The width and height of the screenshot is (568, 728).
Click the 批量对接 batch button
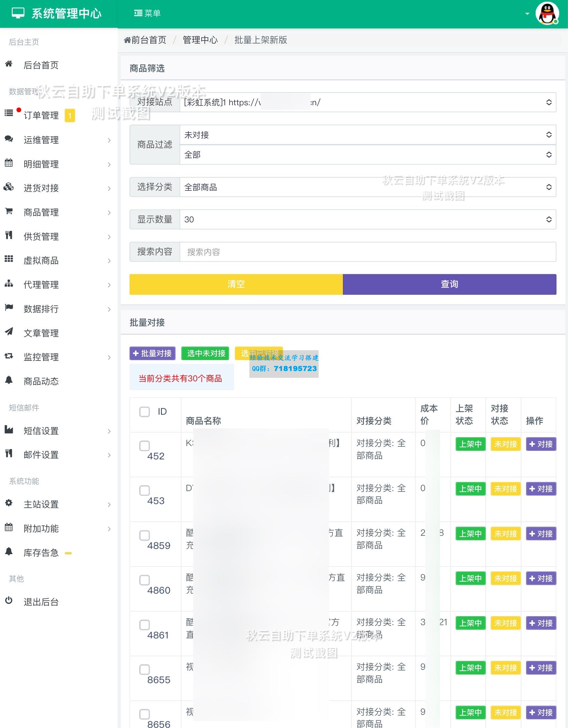pyautogui.click(x=152, y=353)
